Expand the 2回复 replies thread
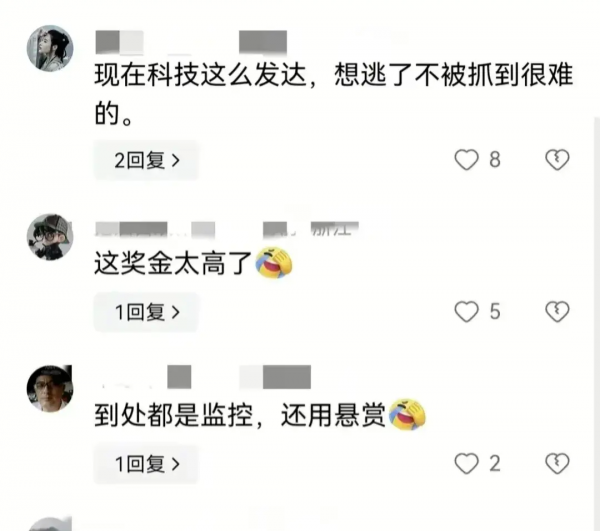 click(146, 160)
